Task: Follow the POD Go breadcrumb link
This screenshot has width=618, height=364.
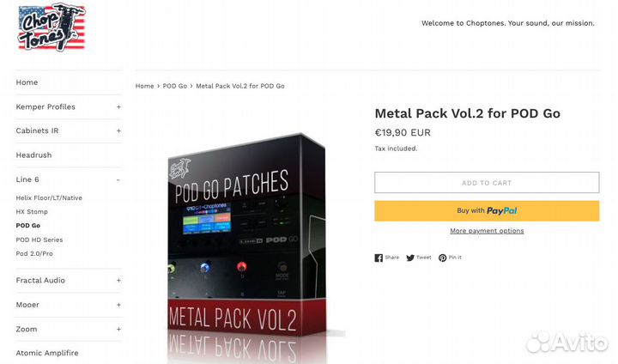Action: (175, 86)
